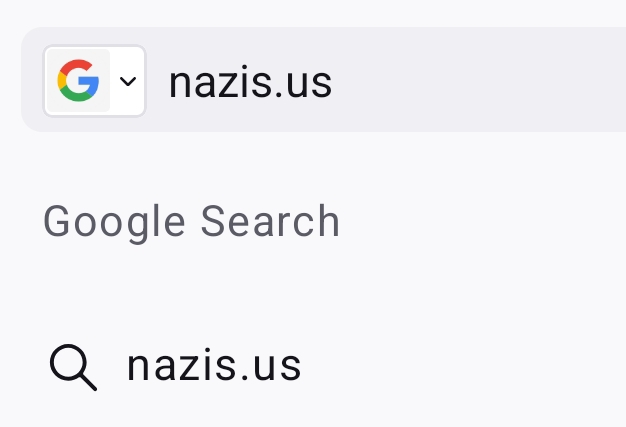The width and height of the screenshot is (626, 427).
Task: Choose the suggestion row with search icon
Action: pyautogui.click(x=300, y=367)
